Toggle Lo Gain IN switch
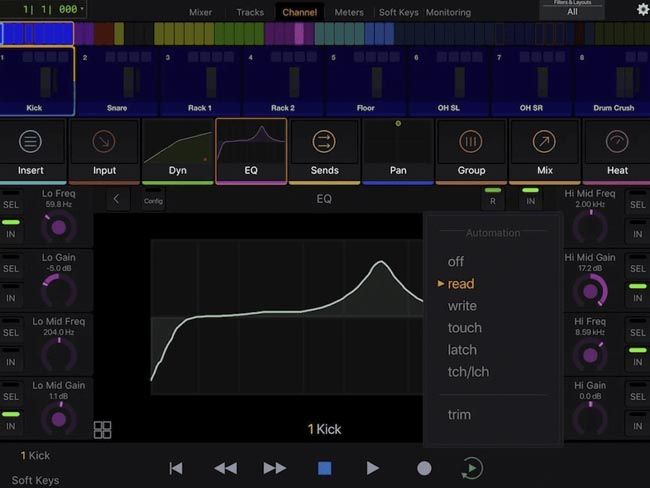The width and height of the screenshot is (650, 488). (x=11, y=294)
